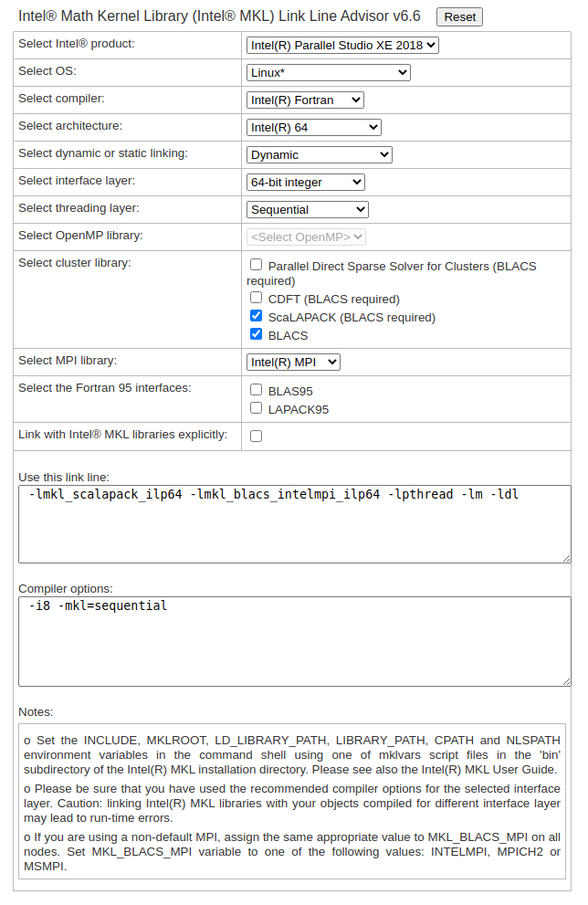This screenshot has height=905, width=588.
Task: Click the note about INCLUDE and MKLROOT variables
Action: (292, 755)
